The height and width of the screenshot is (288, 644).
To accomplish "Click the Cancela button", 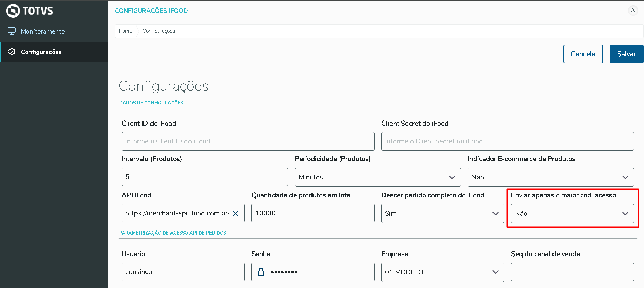I will point(583,54).
